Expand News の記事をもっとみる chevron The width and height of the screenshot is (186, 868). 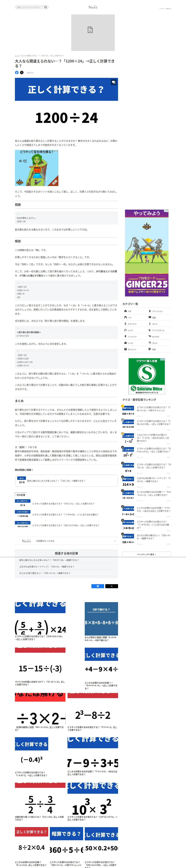(x=115, y=541)
